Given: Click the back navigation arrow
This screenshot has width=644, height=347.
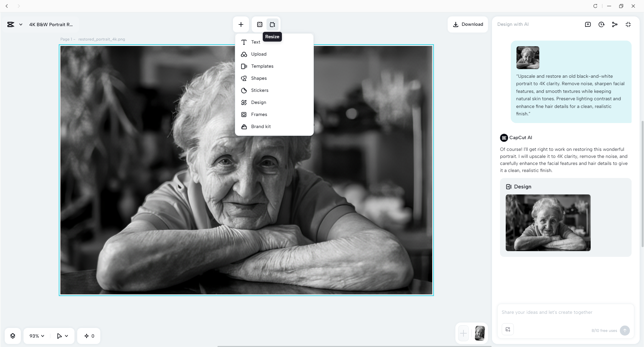Looking at the screenshot, I should click(x=7, y=6).
